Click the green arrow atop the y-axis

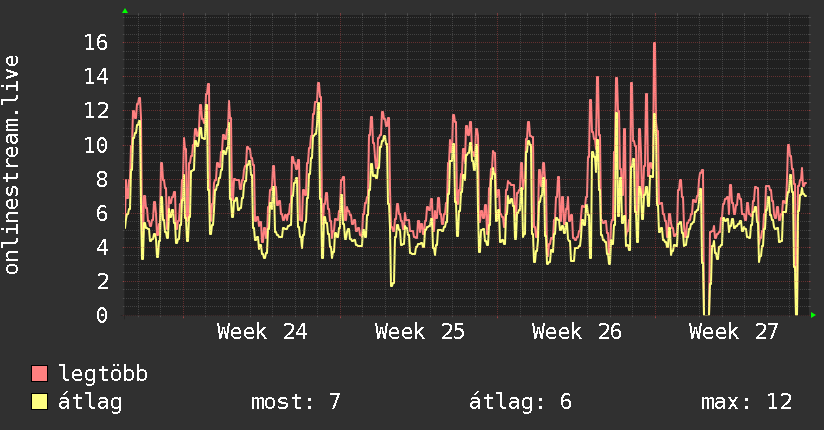coord(125,11)
